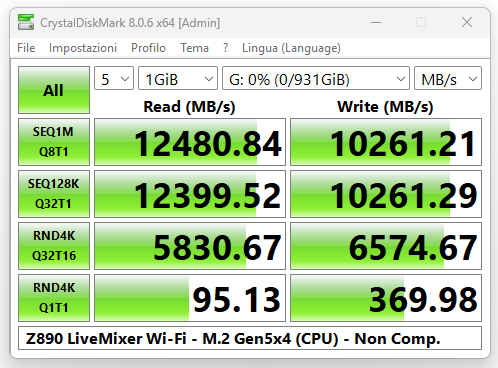Click the SEQ128K read result 12399.52
Viewport: 498px width, 368px height.
190,194
